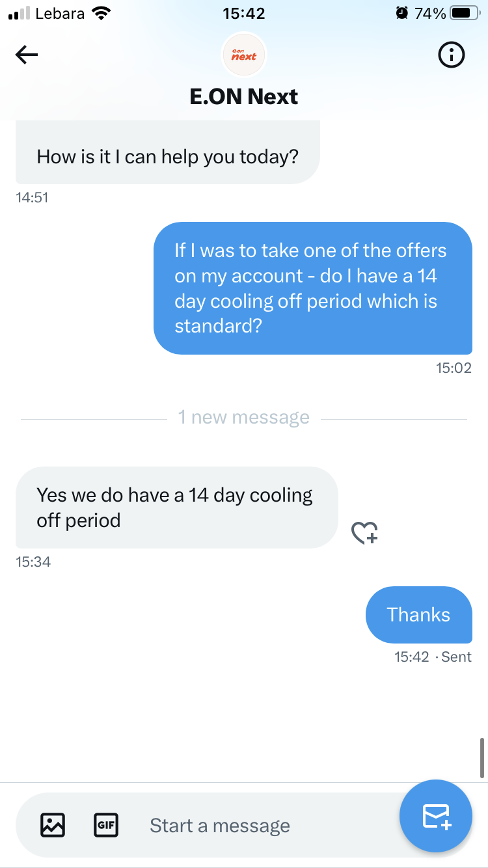Tap the back arrow icon
The height and width of the screenshot is (868, 488).
[27, 55]
